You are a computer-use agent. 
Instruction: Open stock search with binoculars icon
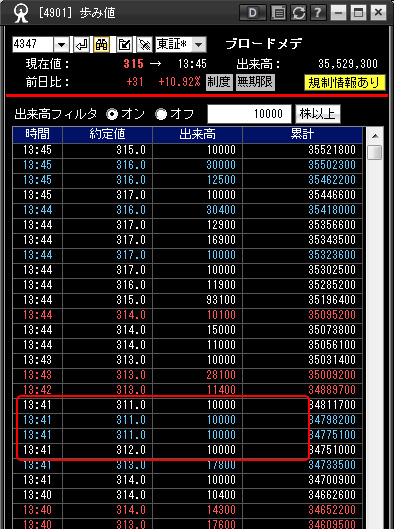tap(101, 45)
